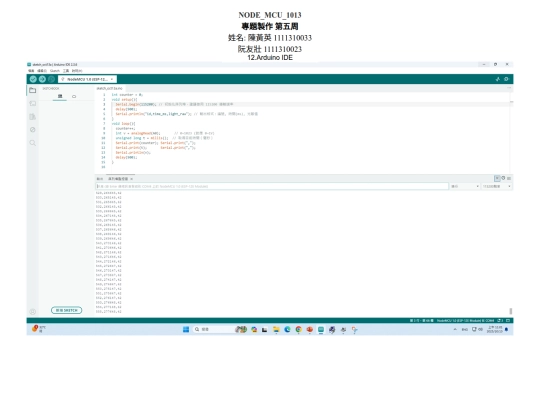
Task: Select the local sketchbook tab icon
Action: (x=60, y=96)
